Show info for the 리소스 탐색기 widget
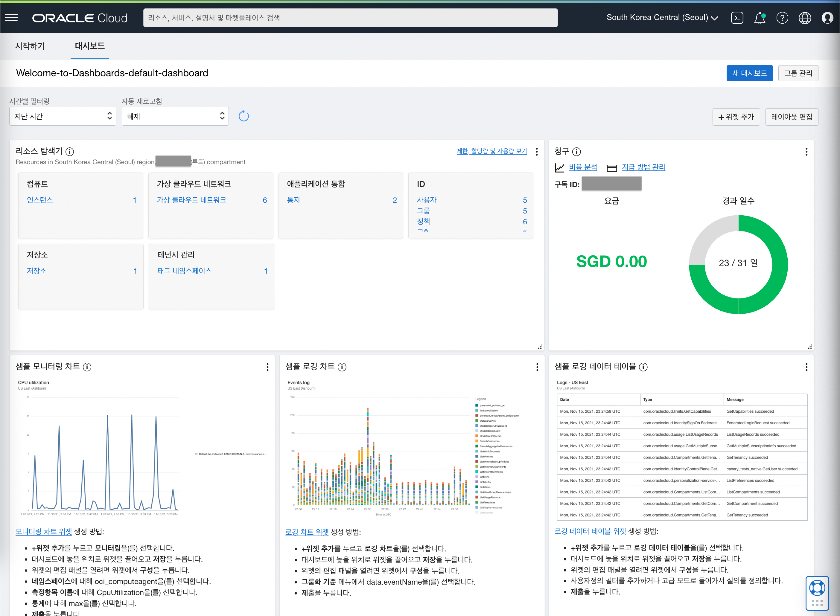 click(x=70, y=151)
